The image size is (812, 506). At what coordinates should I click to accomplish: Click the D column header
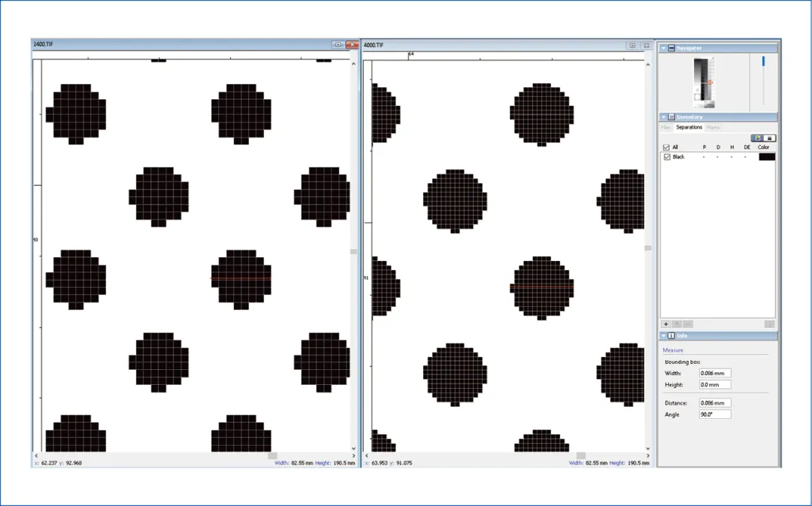point(718,147)
